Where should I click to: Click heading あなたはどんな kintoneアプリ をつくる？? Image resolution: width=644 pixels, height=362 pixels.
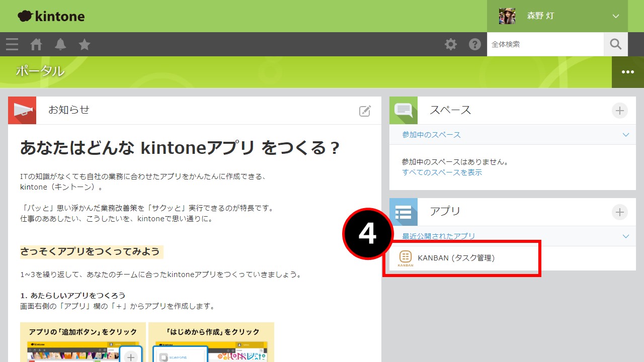click(180, 148)
